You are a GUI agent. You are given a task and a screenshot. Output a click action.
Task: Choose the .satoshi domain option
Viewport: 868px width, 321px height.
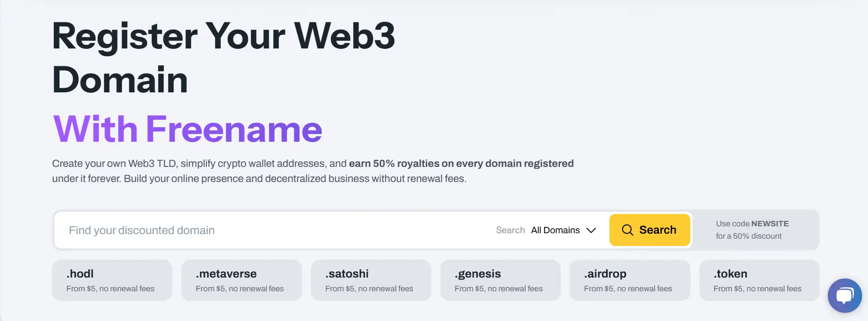pyautogui.click(x=370, y=280)
